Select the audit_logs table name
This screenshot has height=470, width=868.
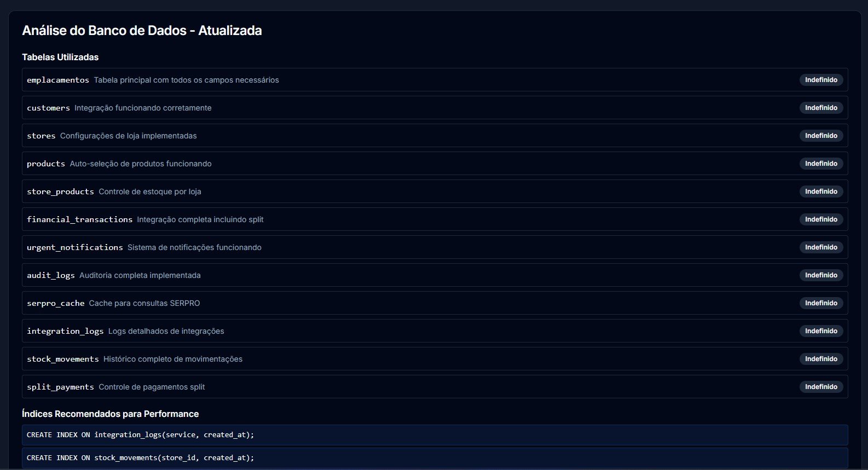pyautogui.click(x=51, y=275)
